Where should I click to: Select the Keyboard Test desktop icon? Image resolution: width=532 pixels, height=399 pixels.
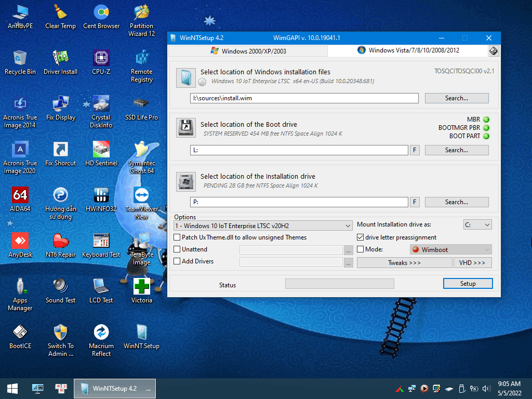(x=101, y=246)
